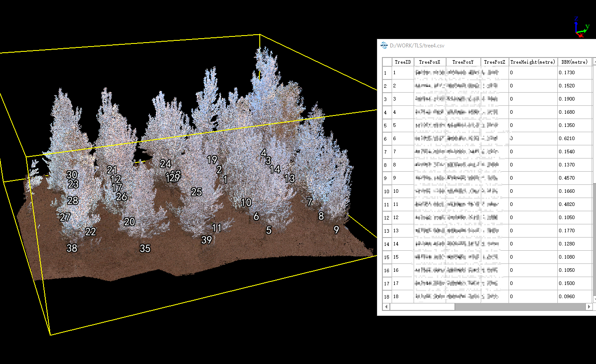Pick tree label 9 in point cloud

[x=336, y=230]
